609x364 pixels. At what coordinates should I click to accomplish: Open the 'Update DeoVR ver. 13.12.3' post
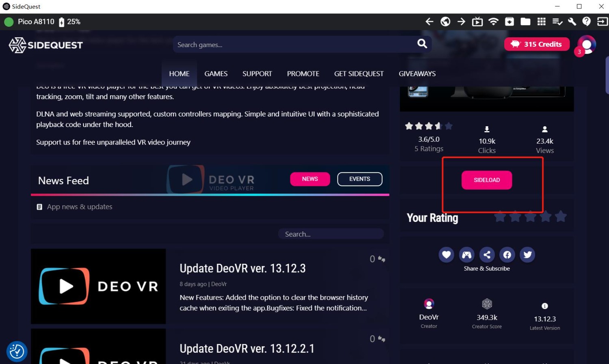pyautogui.click(x=242, y=268)
